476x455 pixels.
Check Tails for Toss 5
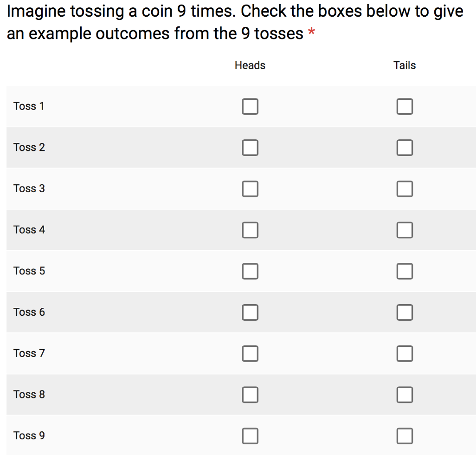(x=405, y=271)
